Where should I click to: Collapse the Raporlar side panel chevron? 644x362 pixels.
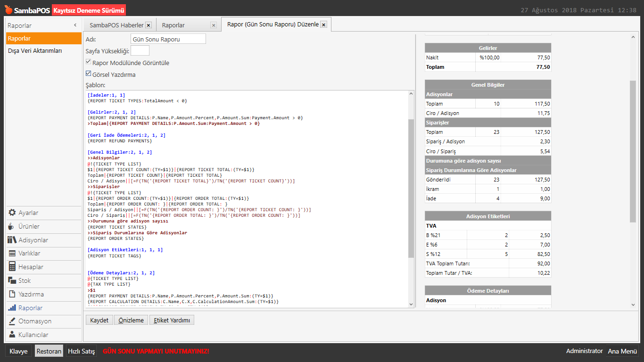[75, 25]
